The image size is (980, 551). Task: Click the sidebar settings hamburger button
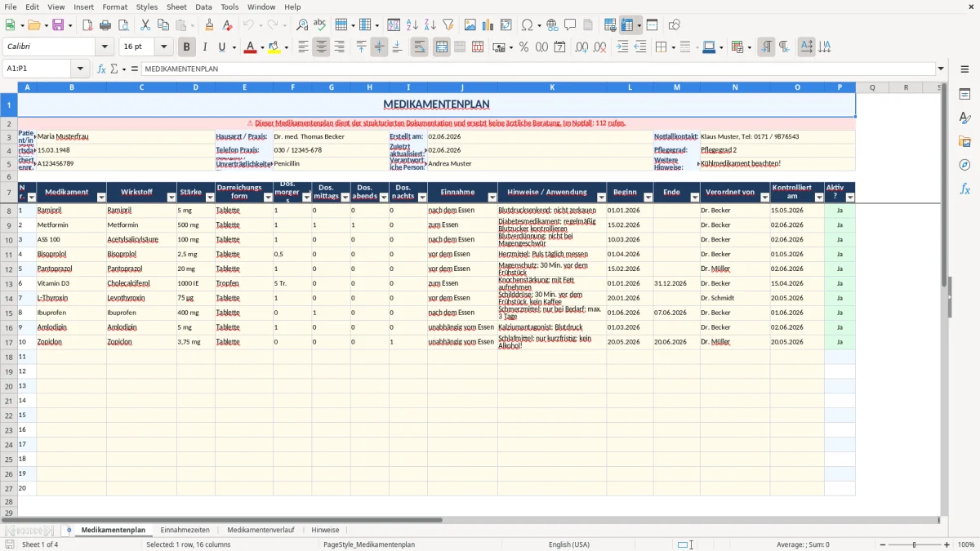[x=964, y=69]
